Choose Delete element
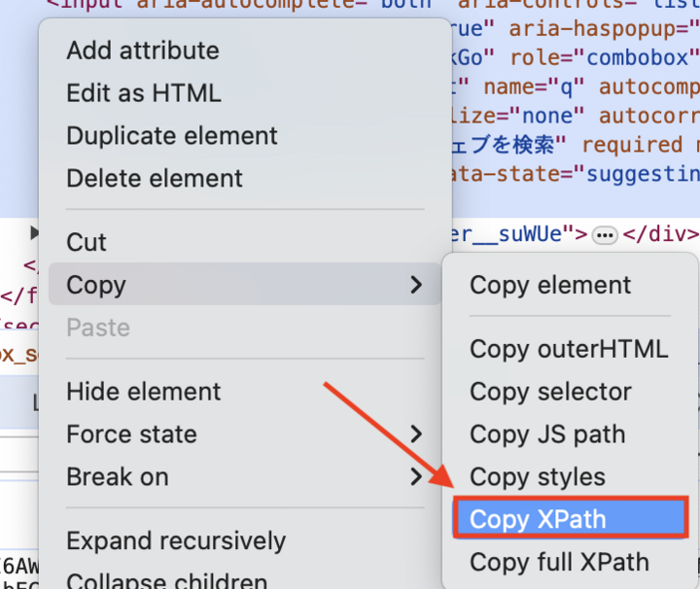Viewport: 700px width, 589px height. coord(154,179)
